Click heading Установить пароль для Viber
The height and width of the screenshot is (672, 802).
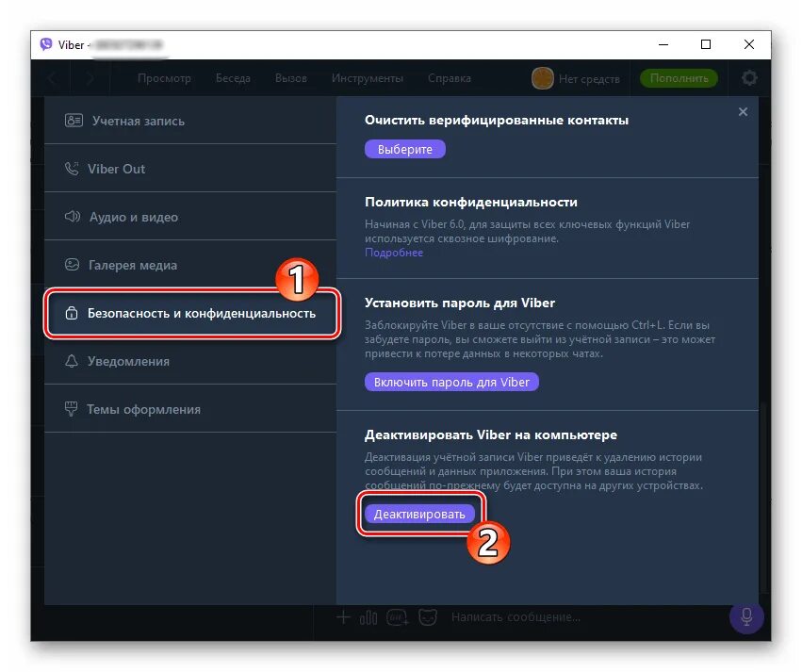459,303
